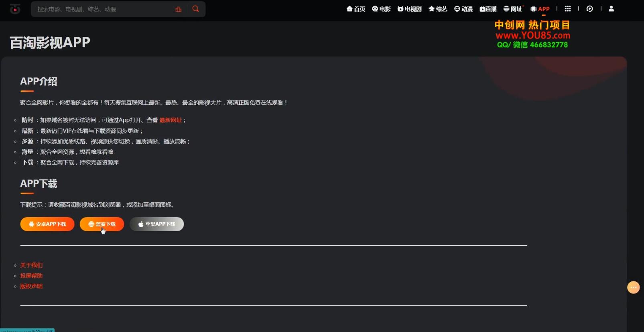The image size is (644, 332).
Task: Click the red search magnifier icon
Action: tap(195, 9)
